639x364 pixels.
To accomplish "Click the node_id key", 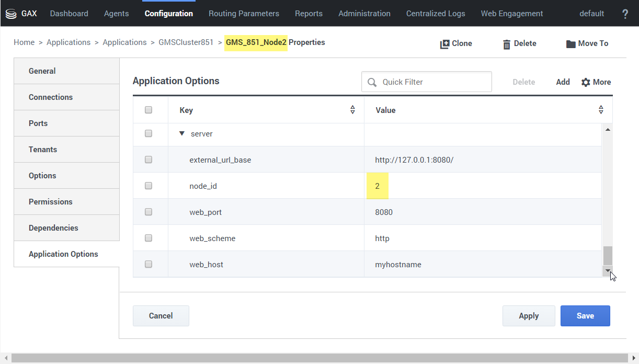I will pyautogui.click(x=203, y=186).
